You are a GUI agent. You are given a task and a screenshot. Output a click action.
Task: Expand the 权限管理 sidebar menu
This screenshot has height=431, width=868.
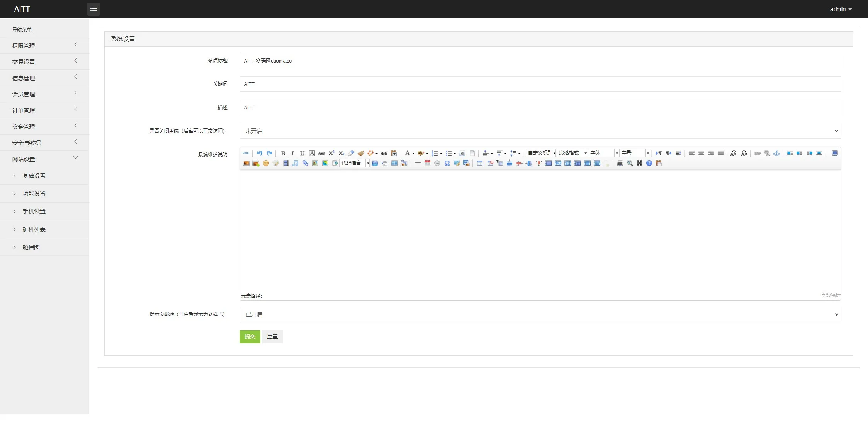[x=44, y=46]
